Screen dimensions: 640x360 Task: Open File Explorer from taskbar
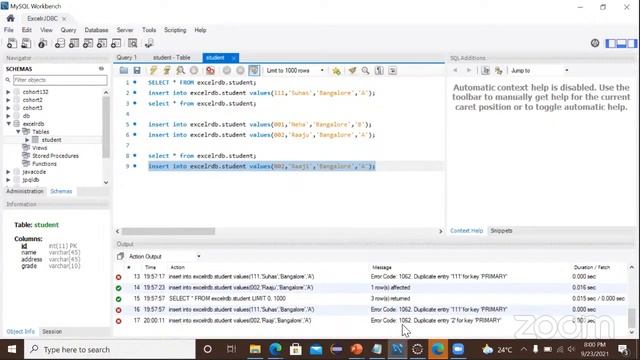point(255,349)
